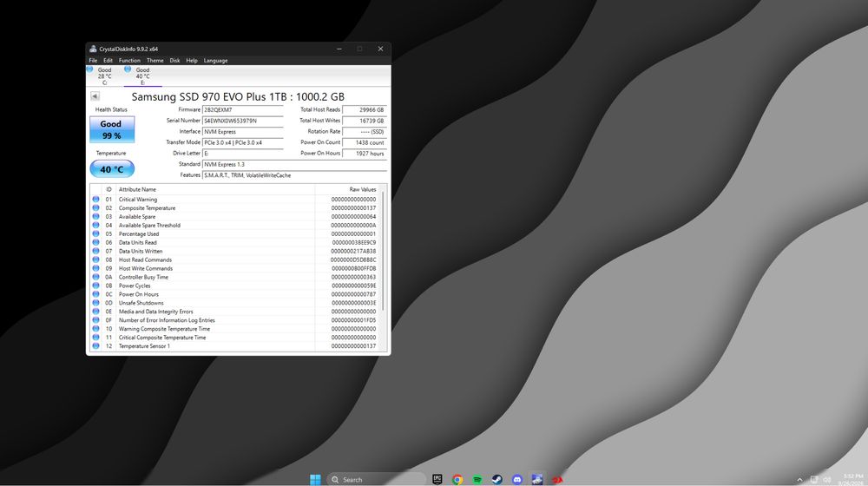The width and height of the screenshot is (868, 486).
Task: Click the Standard field NVM Express 1.3
Action: click(x=294, y=164)
